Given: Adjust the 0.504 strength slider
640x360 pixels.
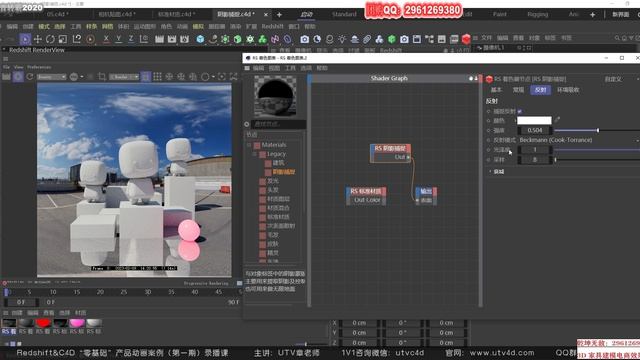Looking at the screenshot, I should (x=597, y=130).
